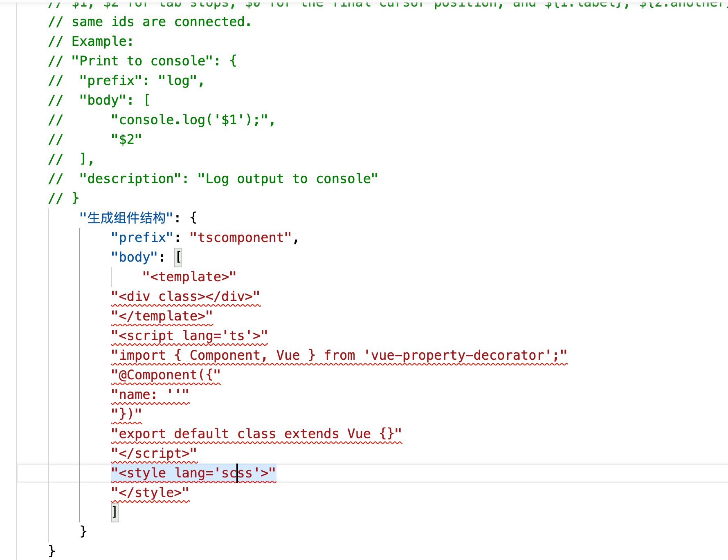Click the "body" key

pyautogui.click(x=135, y=257)
